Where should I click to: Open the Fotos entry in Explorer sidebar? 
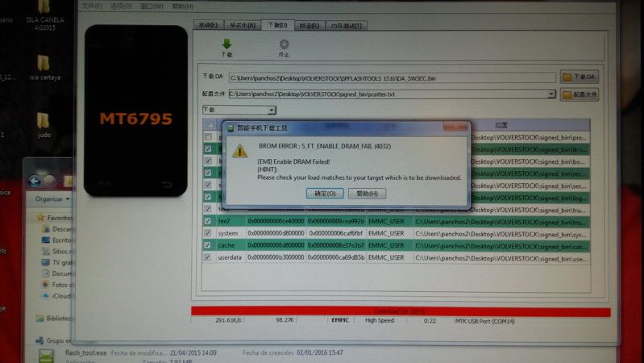point(57,285)
